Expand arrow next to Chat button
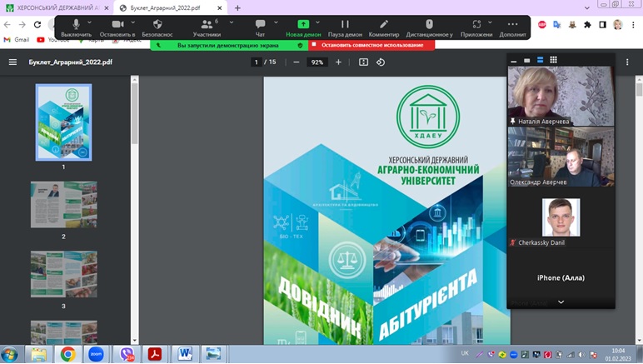Image resolution: width=643 pixels, height=364 pixels. 276,22
